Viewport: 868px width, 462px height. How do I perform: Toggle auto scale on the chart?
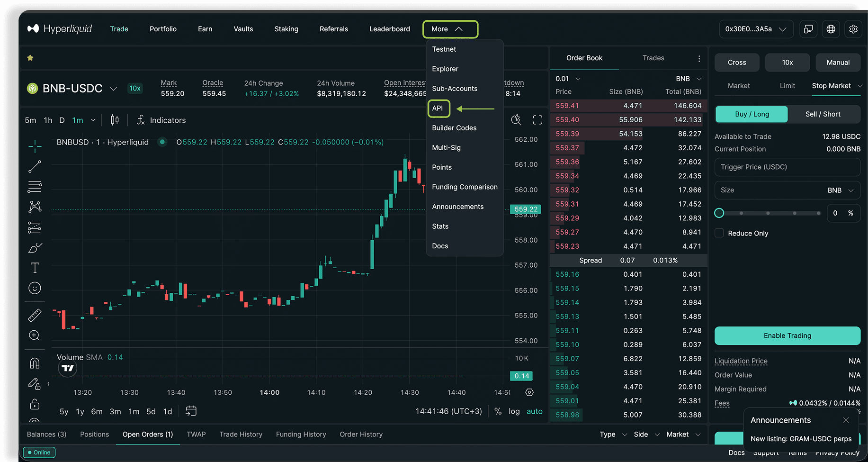(535, 411)
